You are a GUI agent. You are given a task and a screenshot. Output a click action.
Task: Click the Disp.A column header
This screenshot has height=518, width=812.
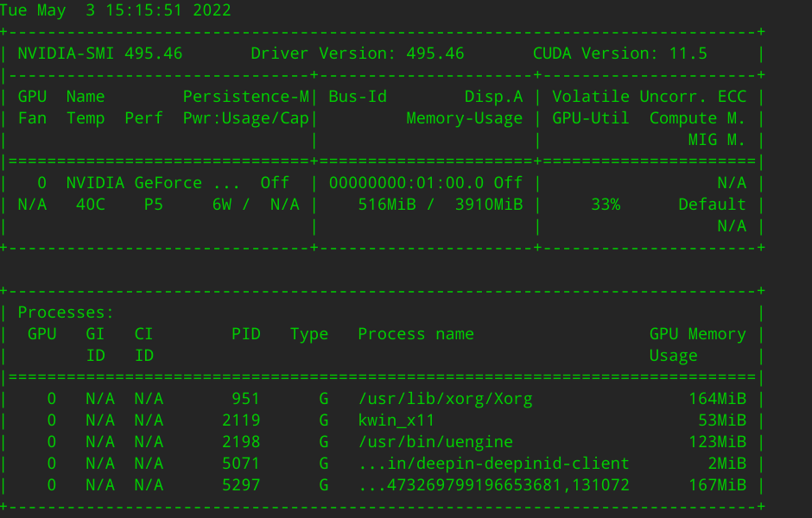click(x=493, y=97)
